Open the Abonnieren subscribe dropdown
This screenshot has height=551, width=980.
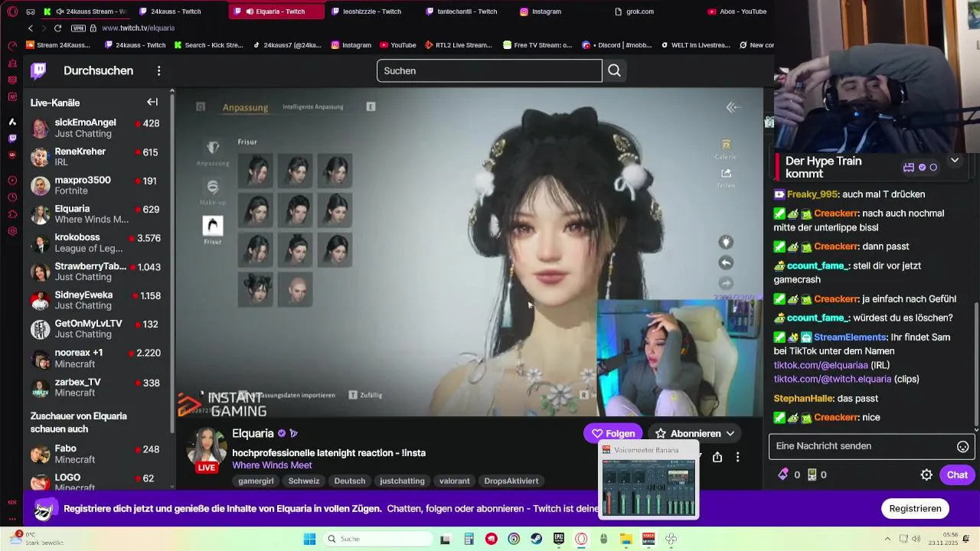coord(694,433)
